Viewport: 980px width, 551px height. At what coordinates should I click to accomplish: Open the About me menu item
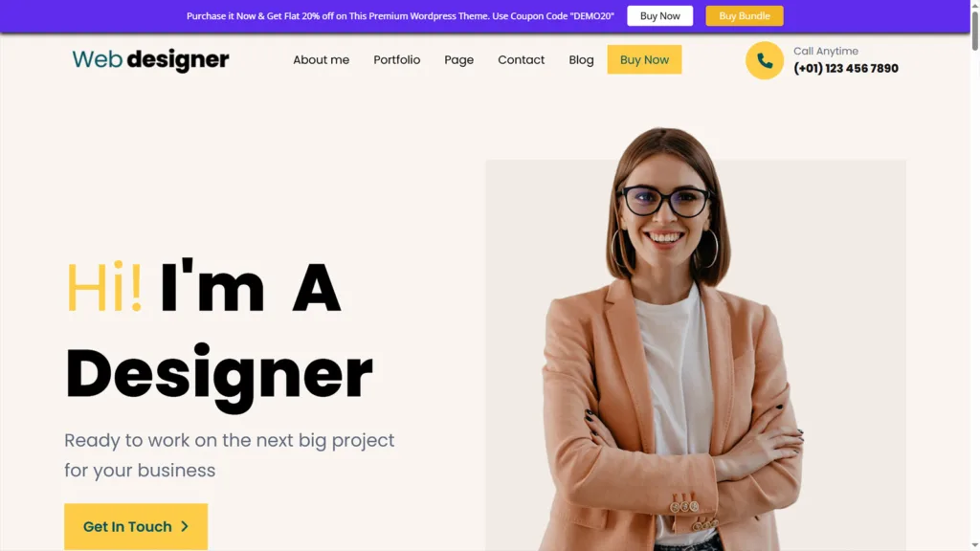click(x=322, y=60)
